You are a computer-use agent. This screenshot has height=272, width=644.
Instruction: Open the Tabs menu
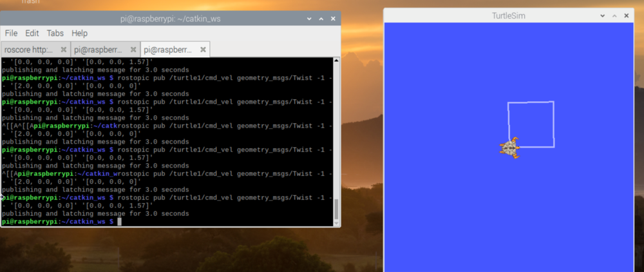(x=55, y=33)
